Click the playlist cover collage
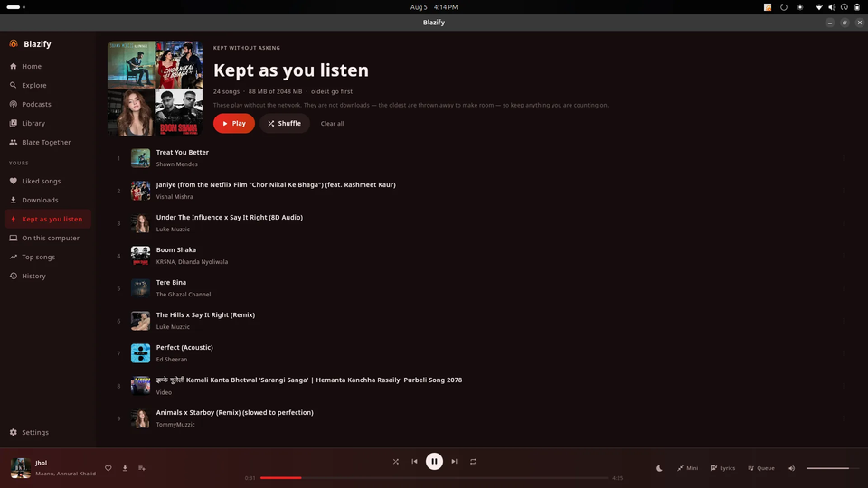The height and width of the screenshot is (488, 868). click(155, 89)
